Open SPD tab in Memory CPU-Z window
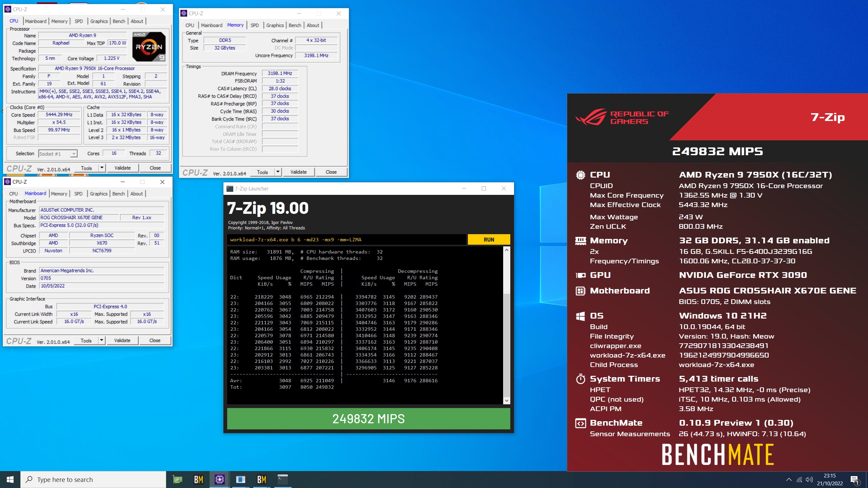Viewport: 868px width, 488px height. (x=255, y=25)
